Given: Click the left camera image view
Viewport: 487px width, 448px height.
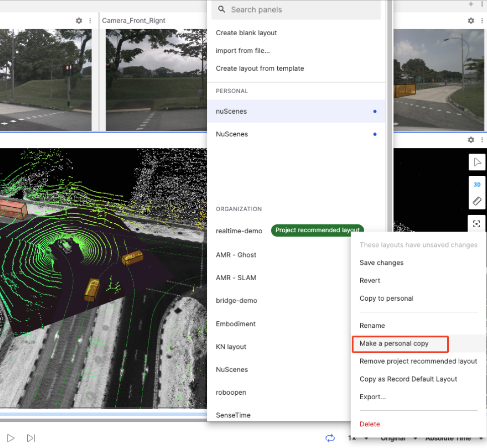Looking at the screenshot, I should point(46,80).
